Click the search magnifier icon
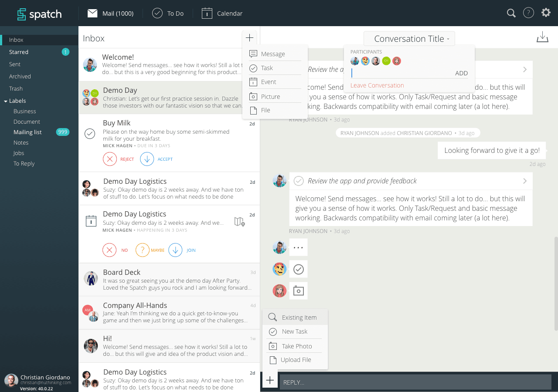The height and width of the screenshot is (392, 558). click(x=511, y=13)
